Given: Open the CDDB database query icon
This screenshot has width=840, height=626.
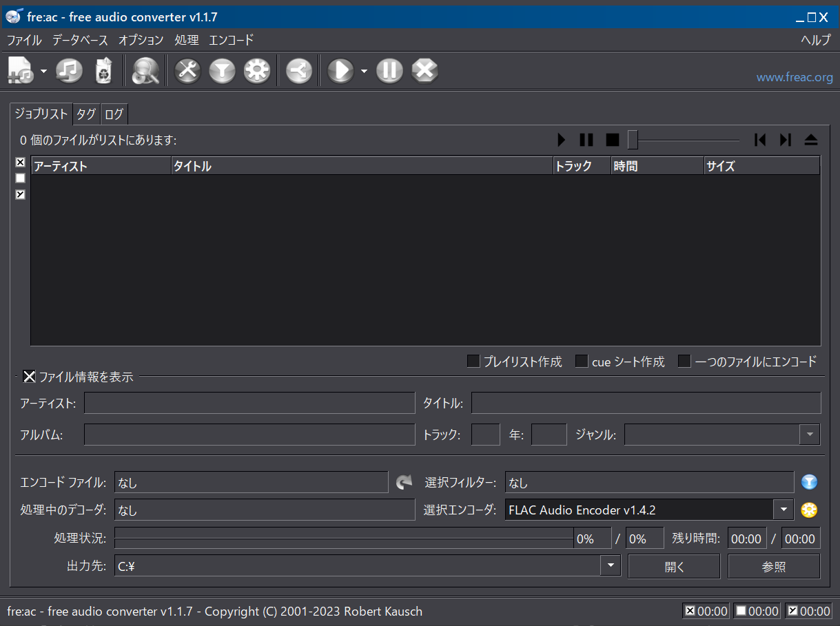Looking at the screenshot, I should pyautogui.click(x=145, y=71).
